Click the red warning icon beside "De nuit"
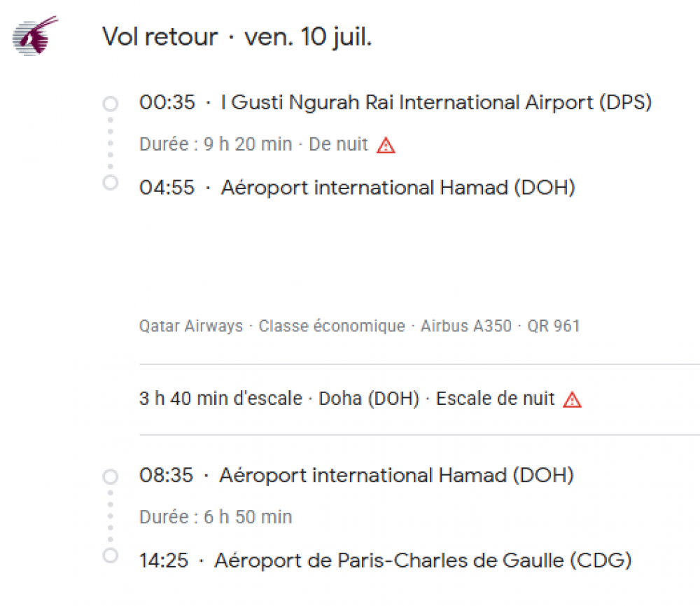Image resolution: width=700 pixels, height=606 pixels. pos(386,145)
